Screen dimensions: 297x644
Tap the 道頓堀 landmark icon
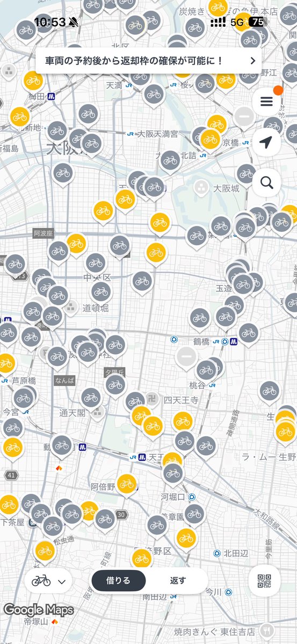point(70,308)
